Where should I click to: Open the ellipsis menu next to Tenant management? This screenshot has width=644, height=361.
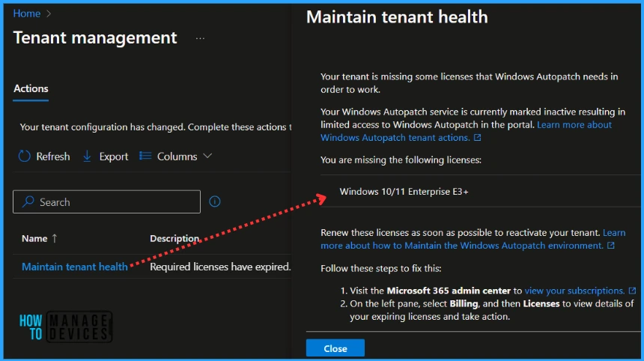tap(200, 39)
